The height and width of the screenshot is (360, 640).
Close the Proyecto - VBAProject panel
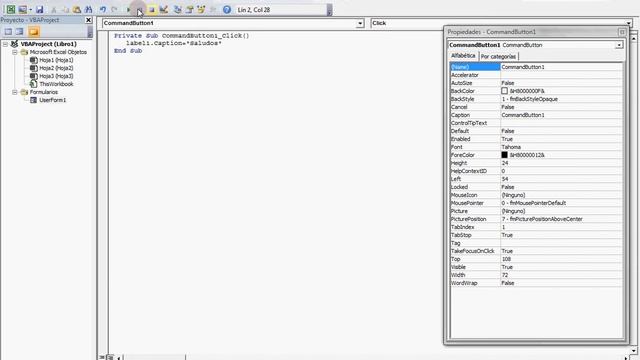tap(89, 20)
